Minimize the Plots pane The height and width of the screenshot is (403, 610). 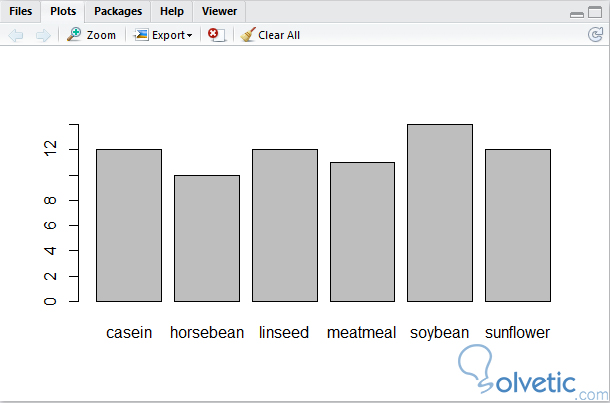click(x=577, y=13)
